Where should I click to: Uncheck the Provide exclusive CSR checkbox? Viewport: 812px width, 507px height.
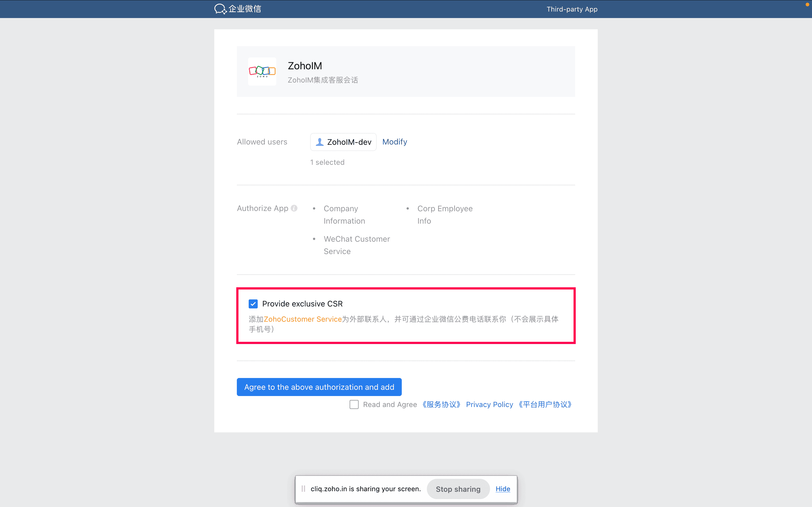[253, 304]
